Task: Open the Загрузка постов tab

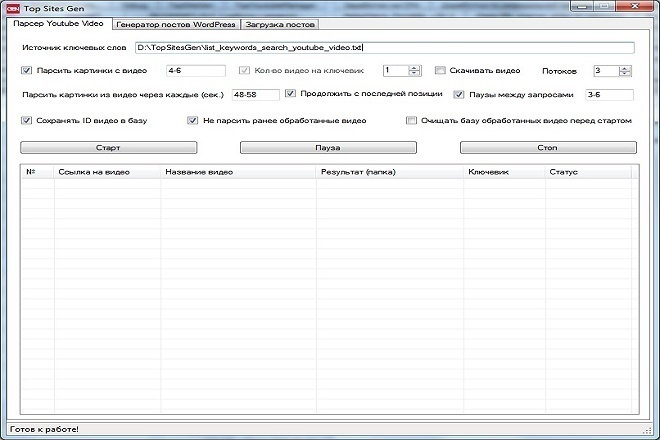Action: pos(280,24)
